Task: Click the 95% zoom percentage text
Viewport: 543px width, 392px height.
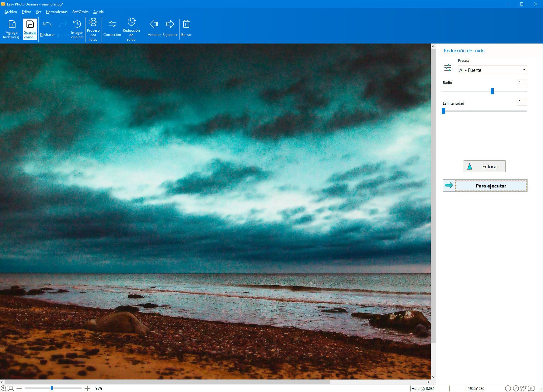Action: (99, 388)
